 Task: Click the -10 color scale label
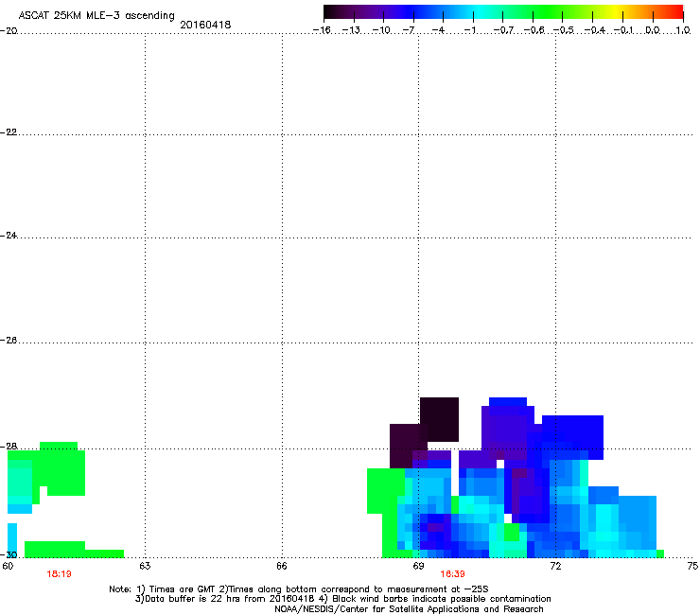click(381, 30)
